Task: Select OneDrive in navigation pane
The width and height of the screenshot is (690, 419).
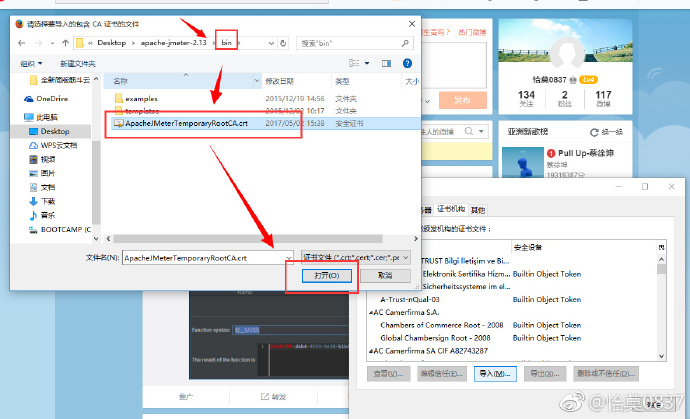Action: tap(52, 99)
